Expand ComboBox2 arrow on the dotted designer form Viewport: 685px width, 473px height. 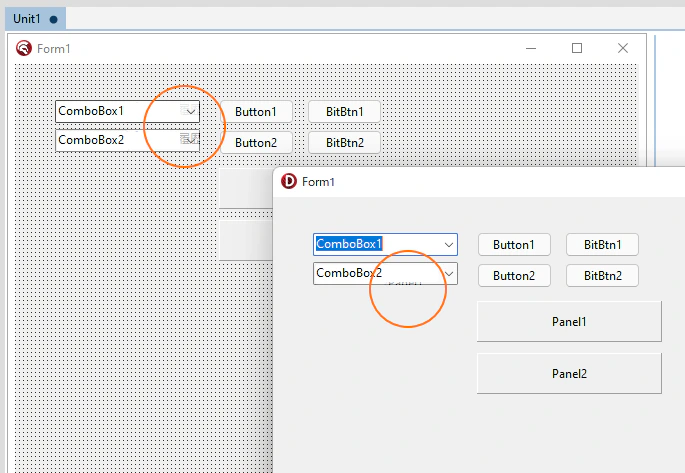[x=191, y=140]
